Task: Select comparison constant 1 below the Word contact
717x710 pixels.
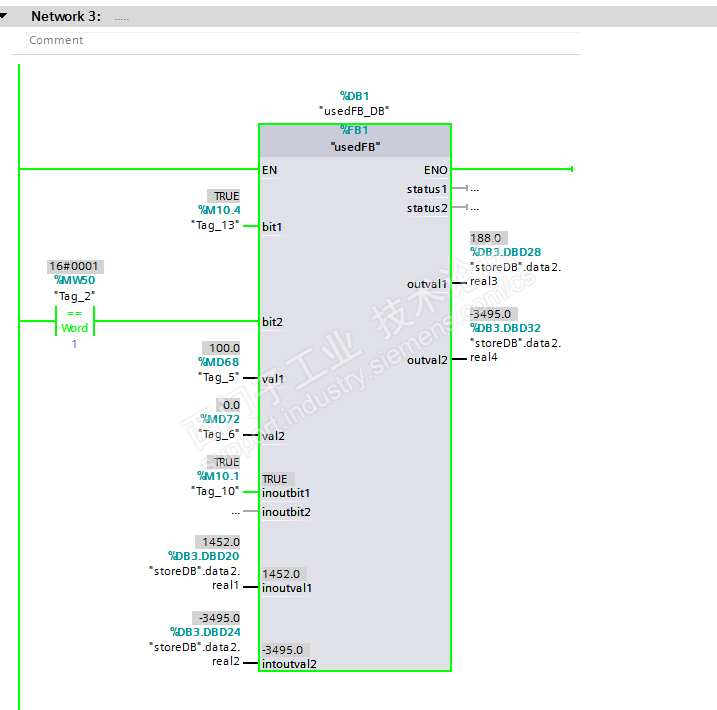Action: [74, 344]
